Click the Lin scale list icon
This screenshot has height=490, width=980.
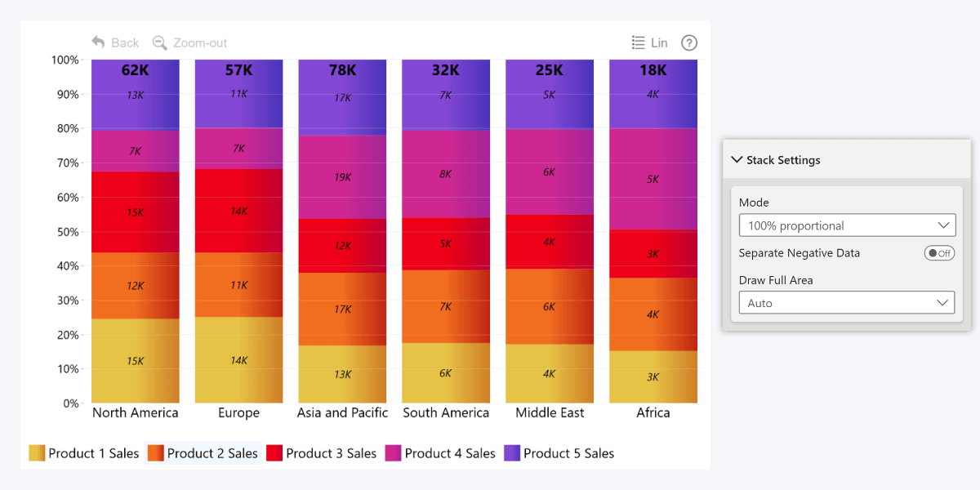click(x=639, y=42)
